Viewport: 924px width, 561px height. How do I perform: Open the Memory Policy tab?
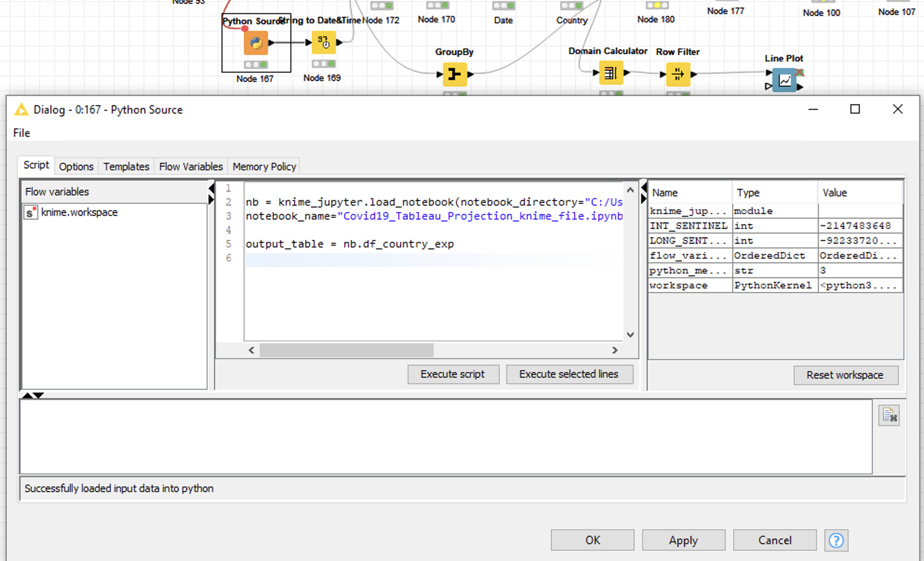[x=264, y=167]
